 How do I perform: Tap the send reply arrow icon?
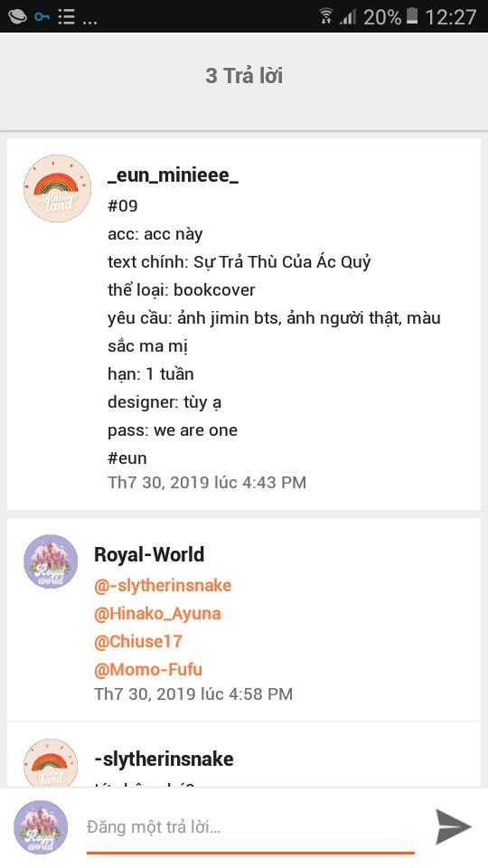[x=453, y=826]
